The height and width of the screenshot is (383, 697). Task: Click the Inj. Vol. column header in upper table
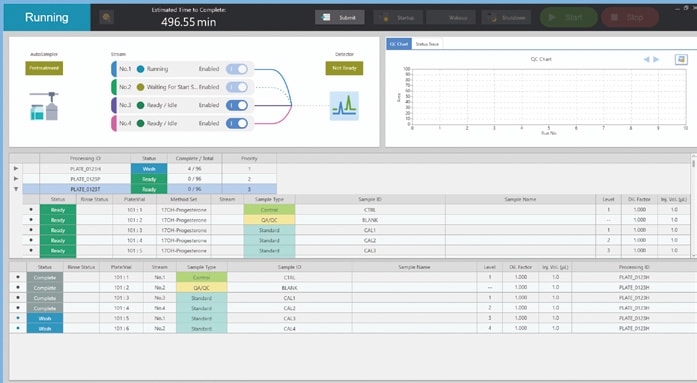(674, 199)
